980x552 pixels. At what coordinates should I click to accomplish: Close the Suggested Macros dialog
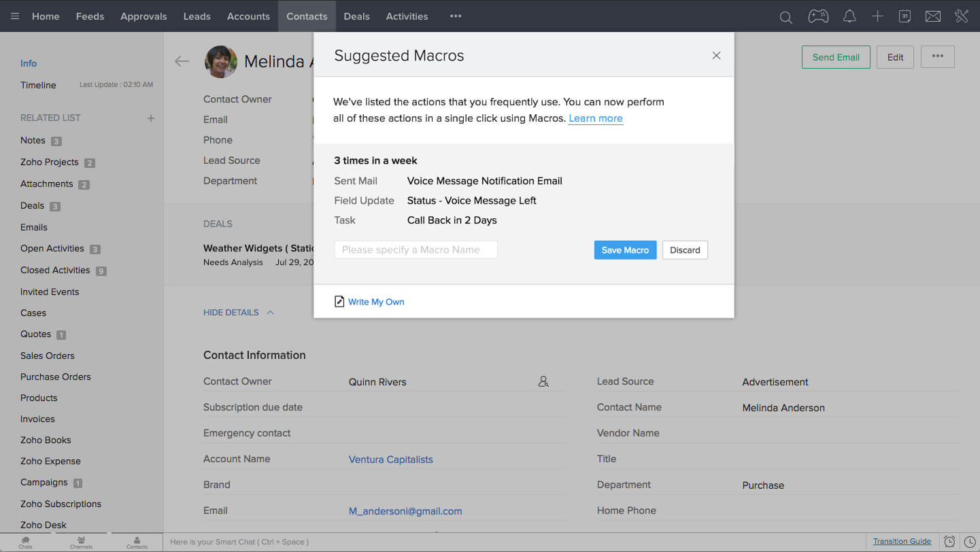coord(715,56)
